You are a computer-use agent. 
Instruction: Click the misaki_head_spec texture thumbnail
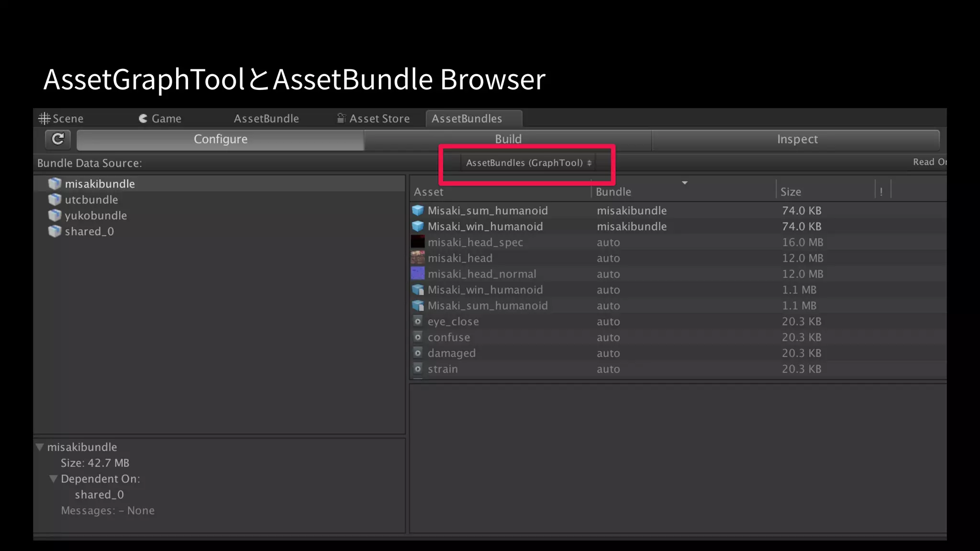(x=418, y=242)
